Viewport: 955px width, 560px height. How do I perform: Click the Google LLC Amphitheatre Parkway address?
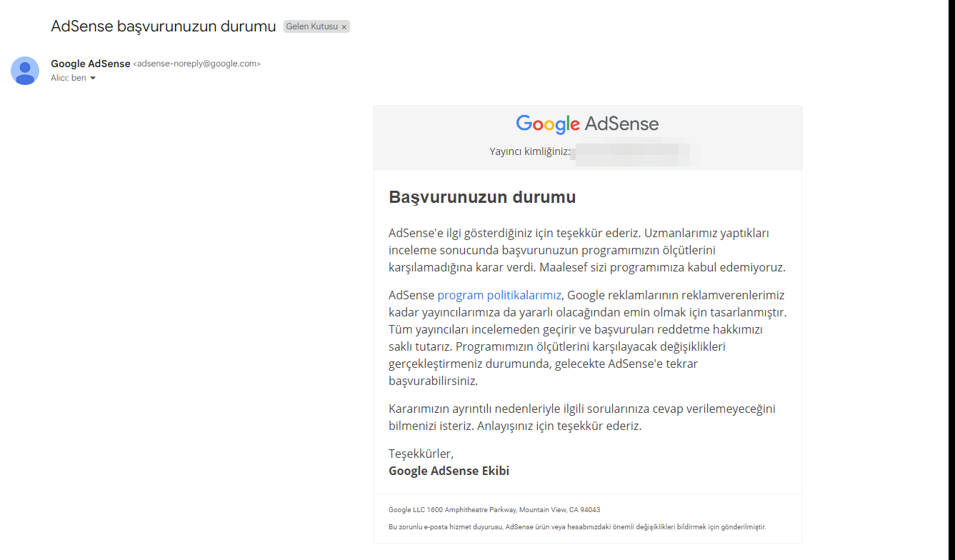pyautogui.click(x=494, y=510)
